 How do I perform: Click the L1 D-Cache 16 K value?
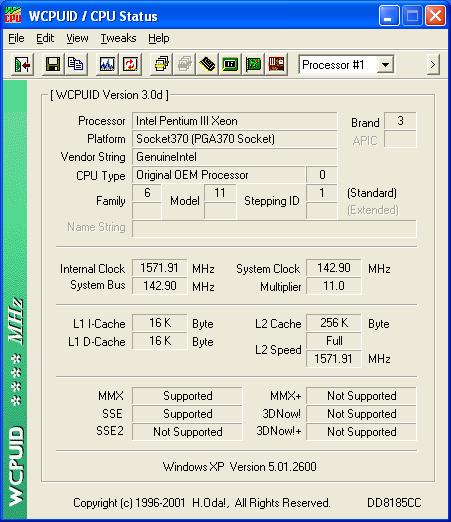pyautogui.click(x=160, y=341)
